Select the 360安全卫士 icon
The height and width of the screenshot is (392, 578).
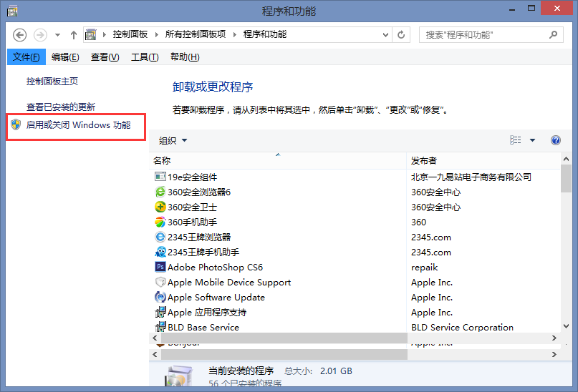(160, 207)
